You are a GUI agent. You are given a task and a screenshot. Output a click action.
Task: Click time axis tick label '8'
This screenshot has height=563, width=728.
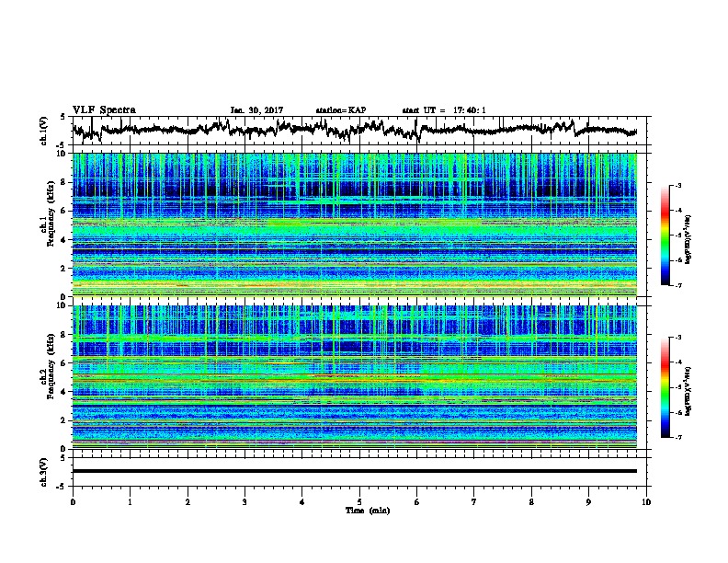coord(531,502)
